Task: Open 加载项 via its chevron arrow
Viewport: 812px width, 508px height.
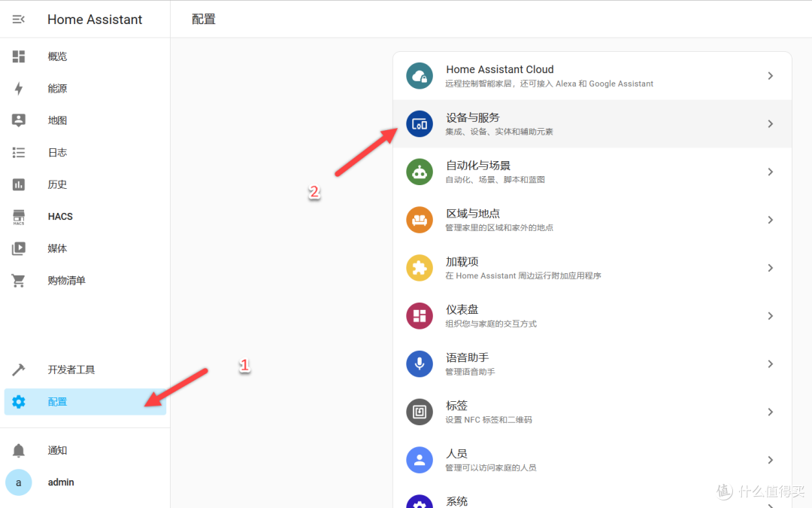Action: 771,268
